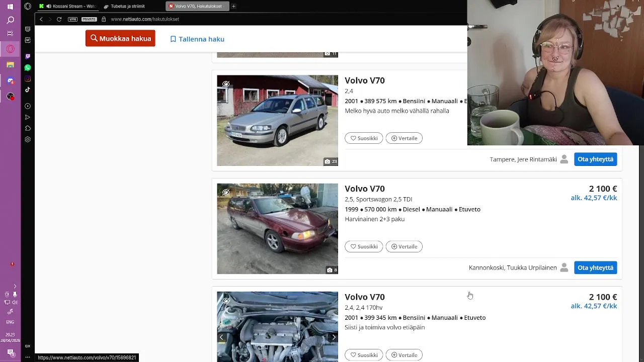Click text Siisti ja toimiva volvo etiäpäin
Screen dimensions: 644x362
(385, 327)
